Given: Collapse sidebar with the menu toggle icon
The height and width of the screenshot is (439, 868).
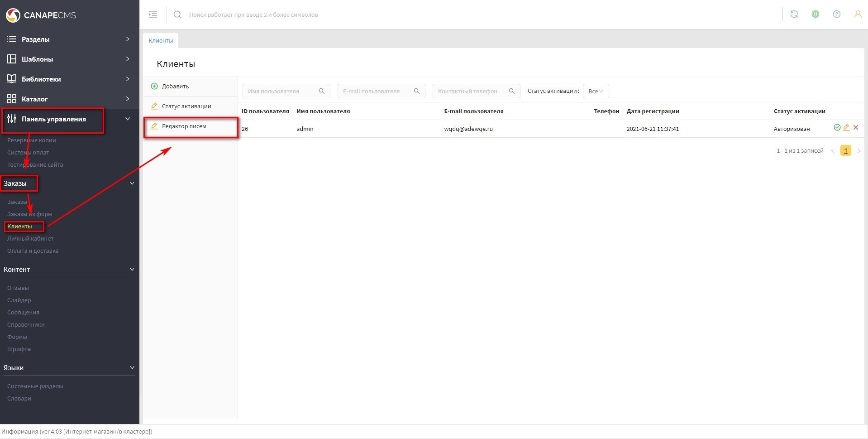Looking at the screenshot, I should coord(153,14).
